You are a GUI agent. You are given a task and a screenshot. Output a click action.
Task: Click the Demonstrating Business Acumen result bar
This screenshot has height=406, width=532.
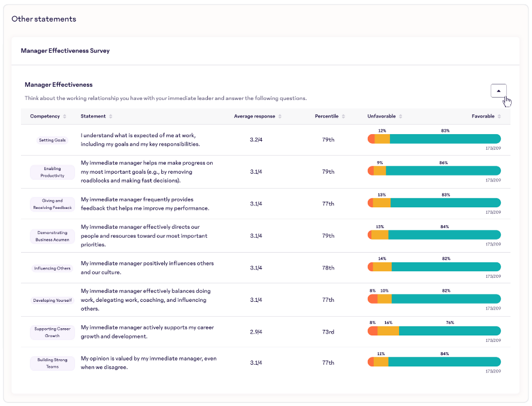434,235
